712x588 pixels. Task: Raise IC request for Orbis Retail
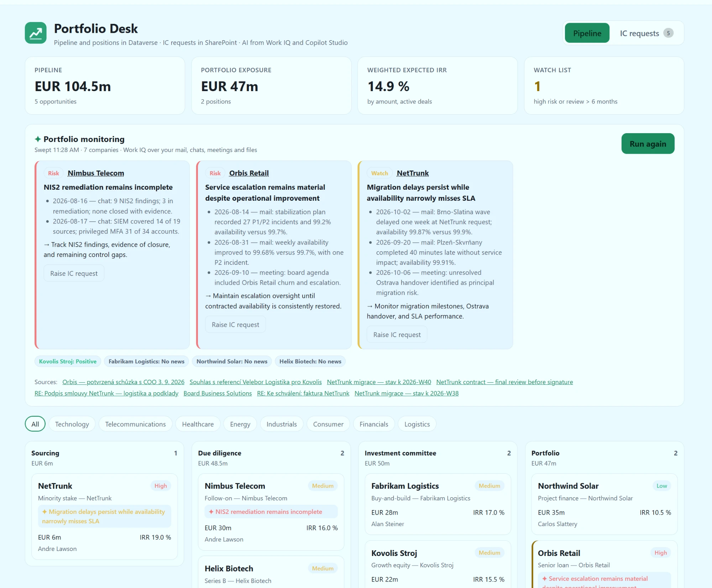[x=235, y=325]
